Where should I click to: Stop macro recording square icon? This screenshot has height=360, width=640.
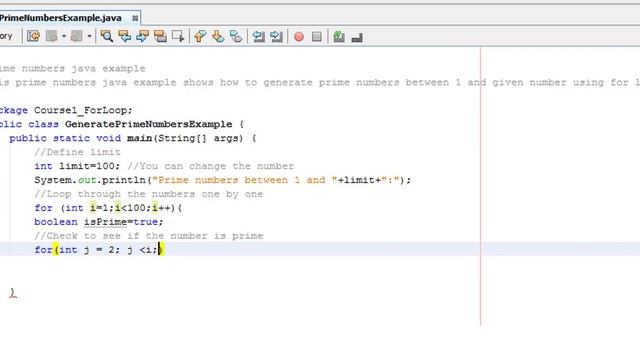317,37
